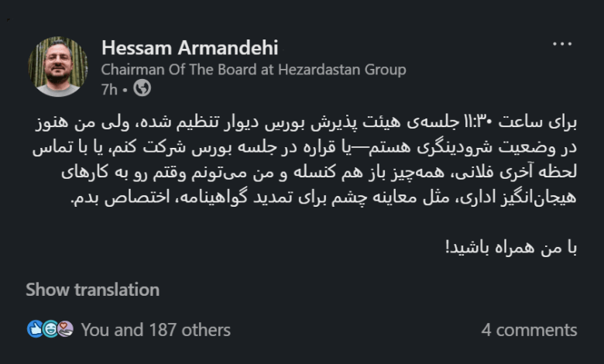View the You and 187 others list
Viewport: 604px width, 364px height.
[156, 330]
